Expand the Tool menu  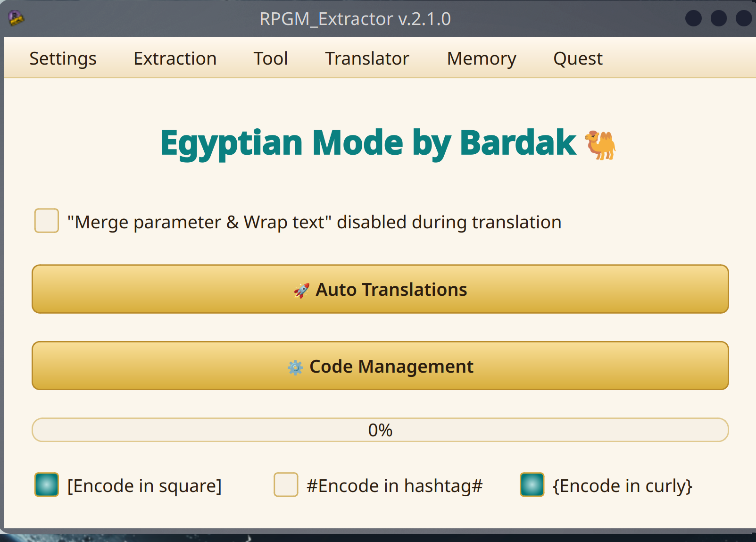271,58
